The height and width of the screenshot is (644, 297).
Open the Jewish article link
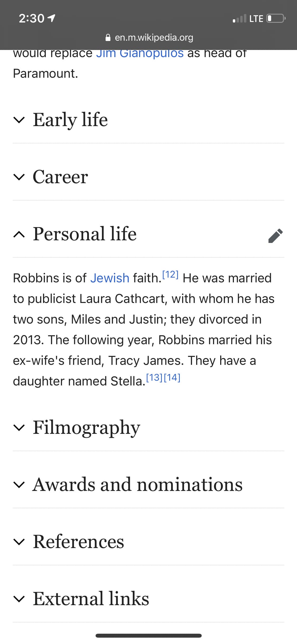[x=110, y=278]
